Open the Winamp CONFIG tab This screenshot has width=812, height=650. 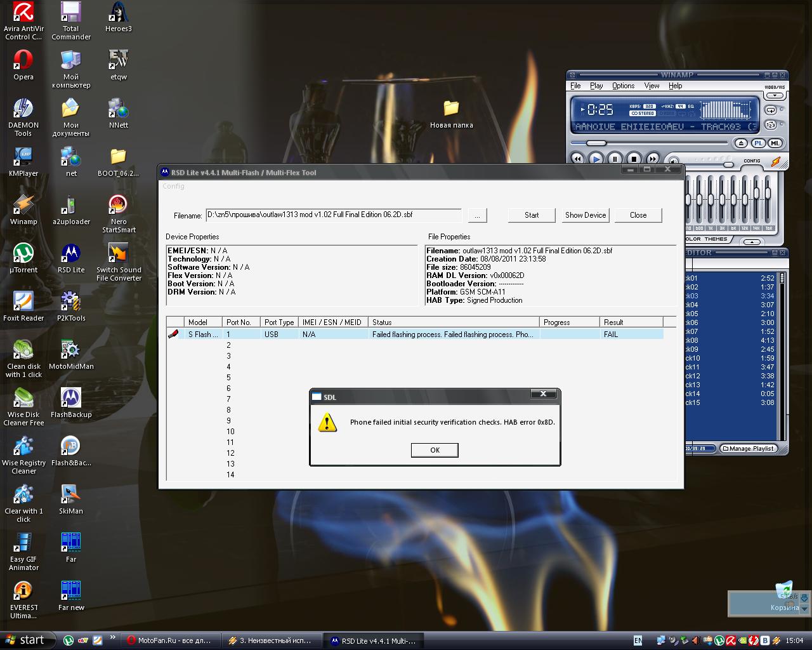pyautogui.click(x=752, y=161)
